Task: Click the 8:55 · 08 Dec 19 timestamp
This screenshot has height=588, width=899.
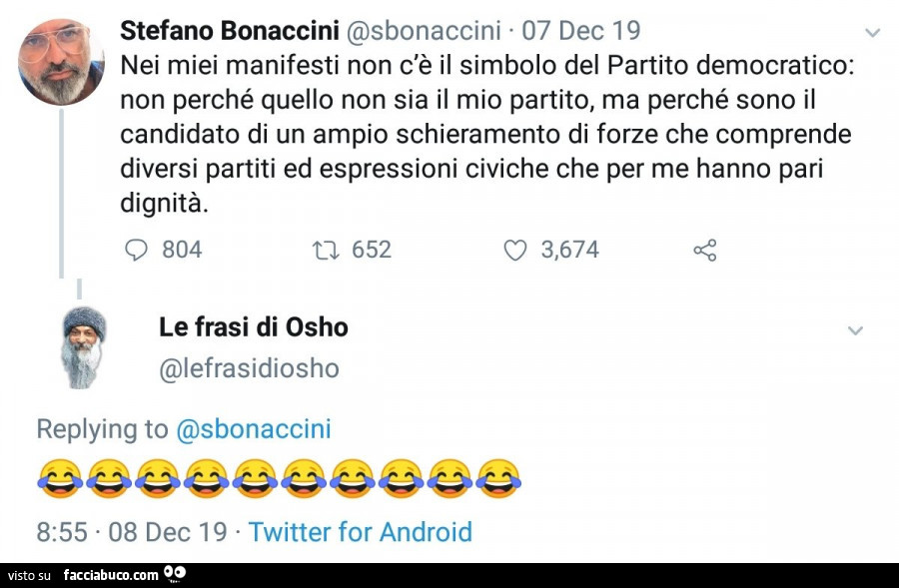Action: point(132,532)
